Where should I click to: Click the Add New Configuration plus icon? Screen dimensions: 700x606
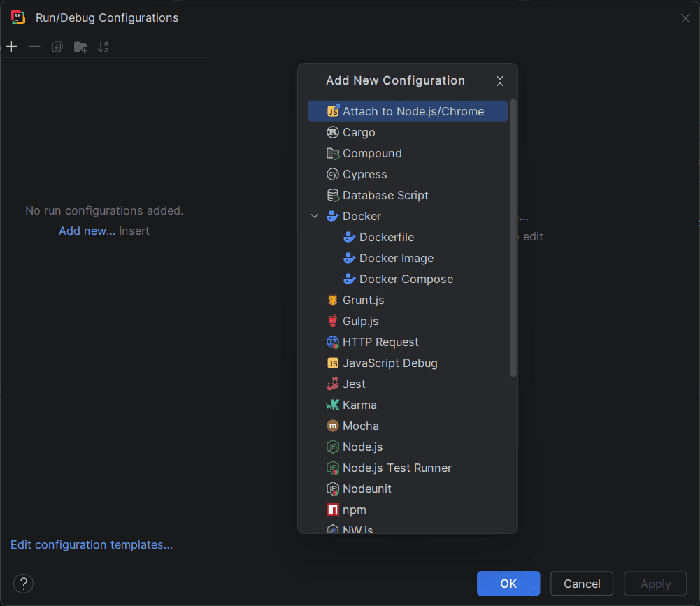point(11,47)
